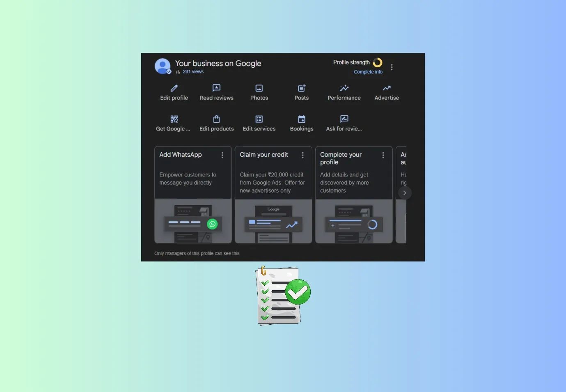Click "Add details and get discovered" description text

point(344,183)
